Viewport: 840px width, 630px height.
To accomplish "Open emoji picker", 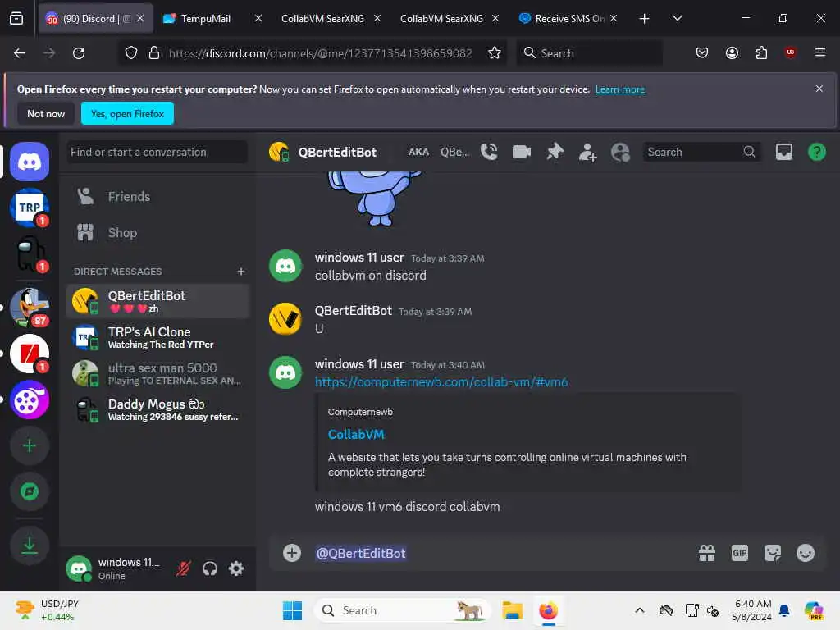I will [x=806, y=553].
